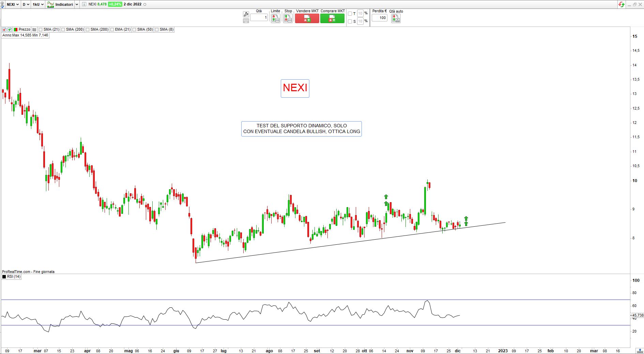
Task: Enable the SMA (21) checkbox
Action: [x=41, y=30]
